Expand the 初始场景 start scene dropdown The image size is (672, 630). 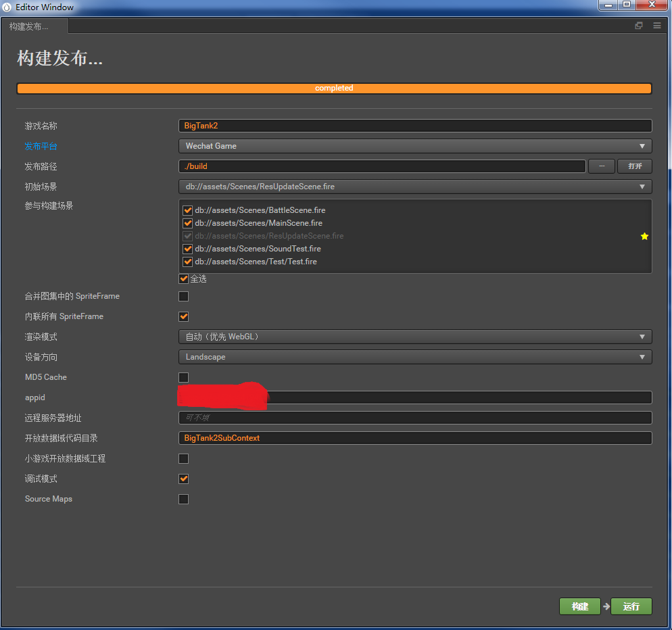pyautogui.click(x=415, y=187)
